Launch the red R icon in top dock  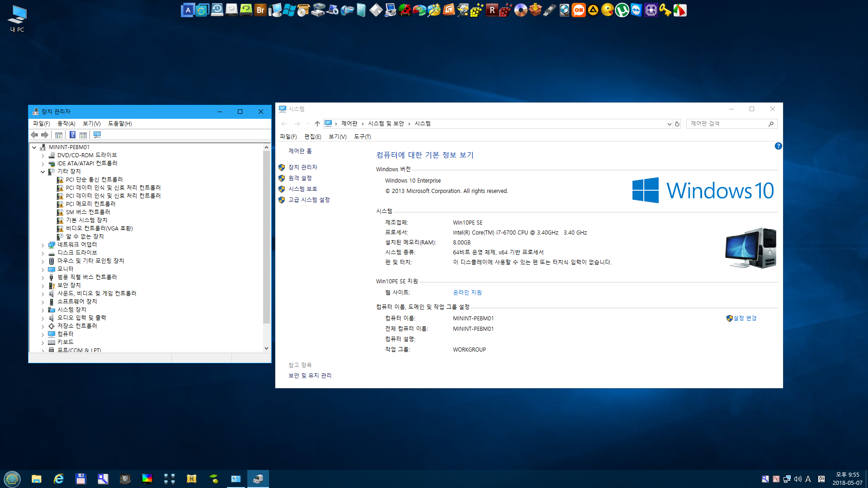pos(492,10)
